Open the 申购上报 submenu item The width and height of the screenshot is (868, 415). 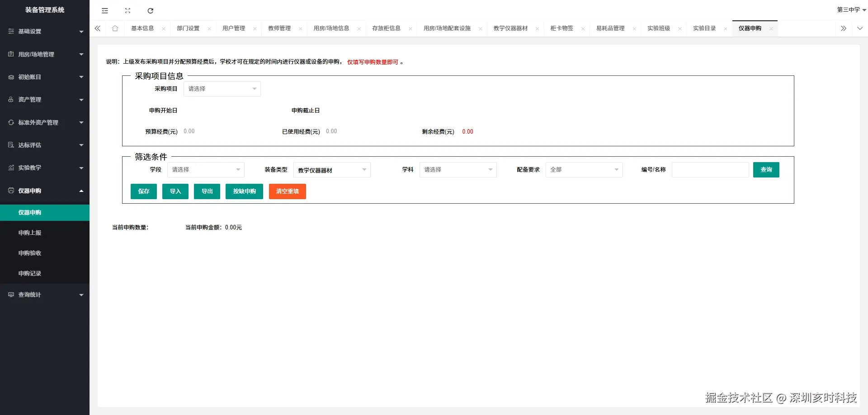pos(45,233)
